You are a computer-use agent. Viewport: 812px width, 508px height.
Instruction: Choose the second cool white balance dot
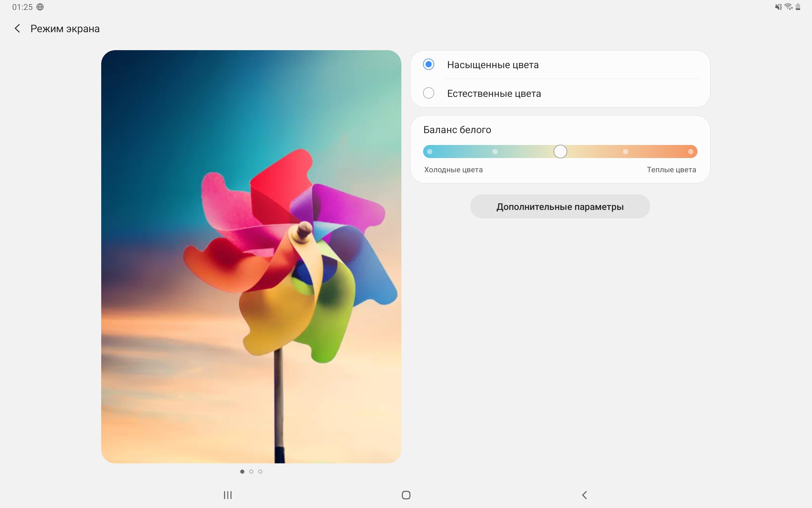tap(495, 152)
